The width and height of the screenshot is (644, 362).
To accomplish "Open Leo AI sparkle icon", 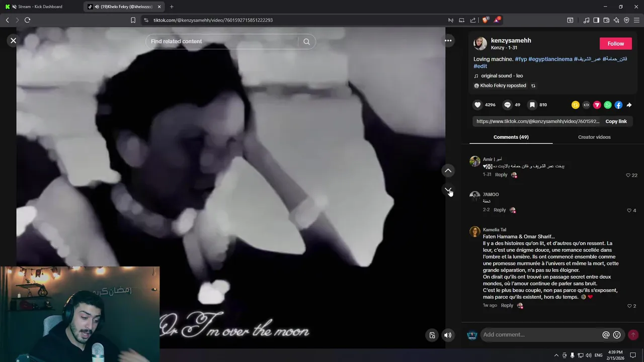I will click(x=616, y=20).
